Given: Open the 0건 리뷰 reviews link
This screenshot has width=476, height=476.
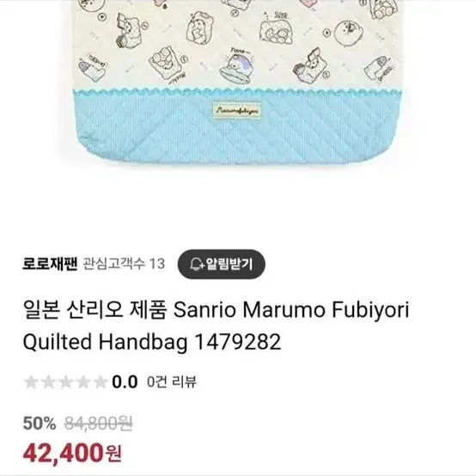Looking at the screenshot, I should [x=172, y=381].
